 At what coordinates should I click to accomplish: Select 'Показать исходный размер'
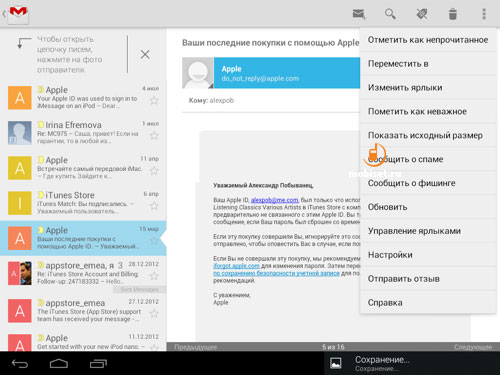click(428, 135)
